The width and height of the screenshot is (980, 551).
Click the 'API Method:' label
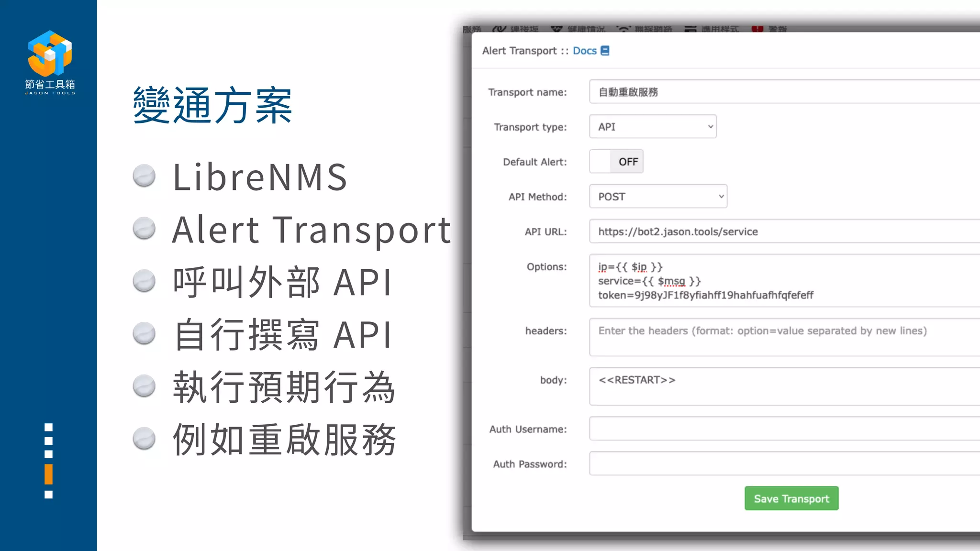pos(537,197)
